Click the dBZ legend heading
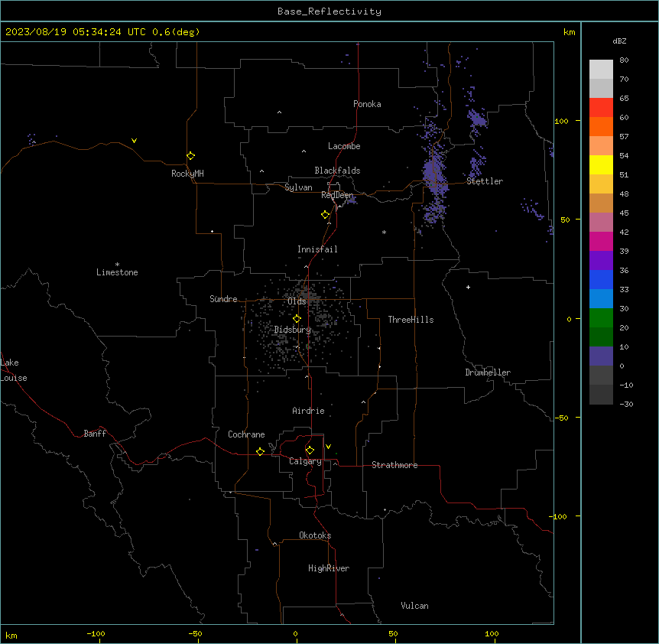Image resolution: width=659 pixels, height=644 pixels. (x=619, y=41)
